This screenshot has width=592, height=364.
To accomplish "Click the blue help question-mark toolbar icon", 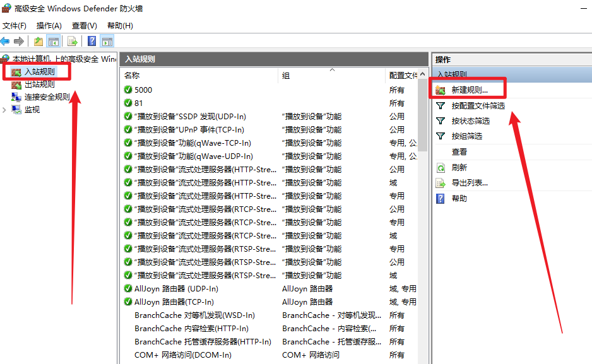I will (92, 42).
